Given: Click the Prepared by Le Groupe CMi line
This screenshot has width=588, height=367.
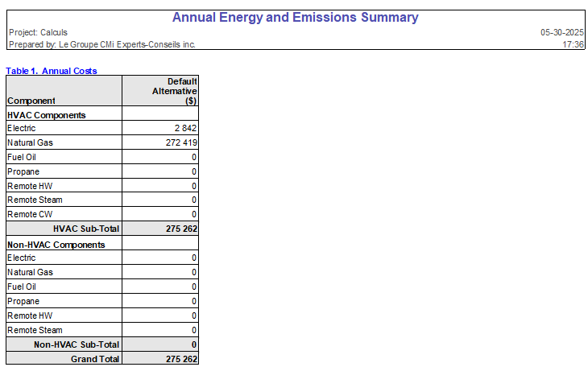Looking at the screenshot, I should pos(101,44).
